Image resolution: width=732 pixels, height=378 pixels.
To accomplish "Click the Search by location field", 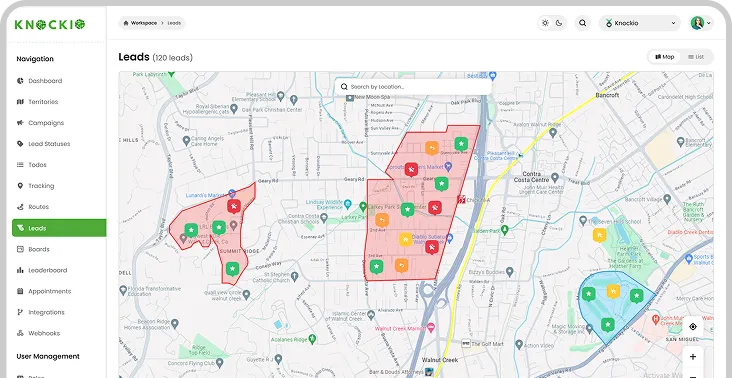I will [x=413, y=87].
